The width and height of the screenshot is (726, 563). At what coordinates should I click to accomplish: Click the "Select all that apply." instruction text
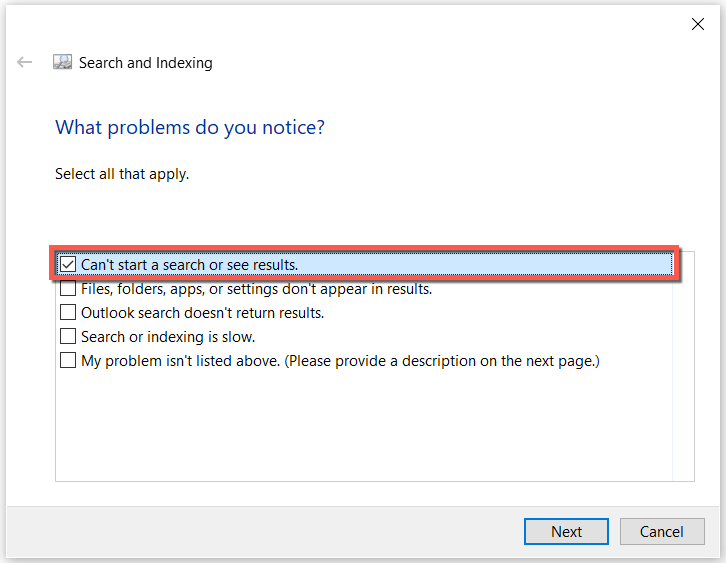[x=122, y=174]
